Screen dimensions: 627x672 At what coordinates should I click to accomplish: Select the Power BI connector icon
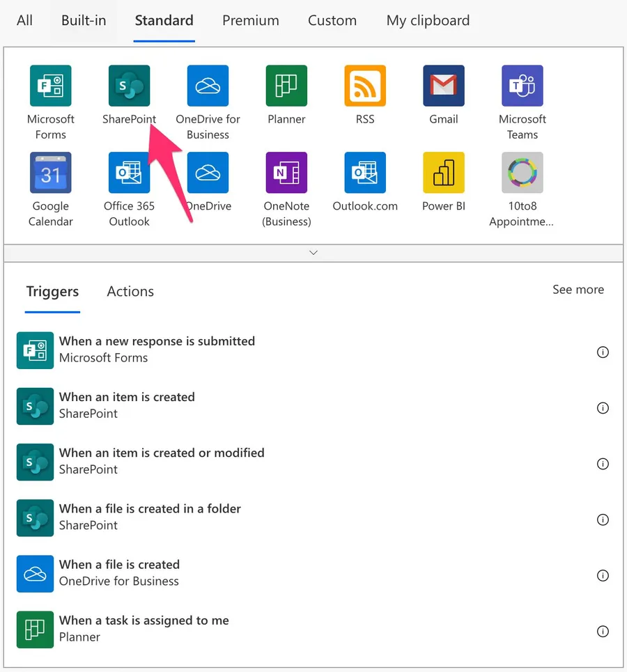pos(444,173)
